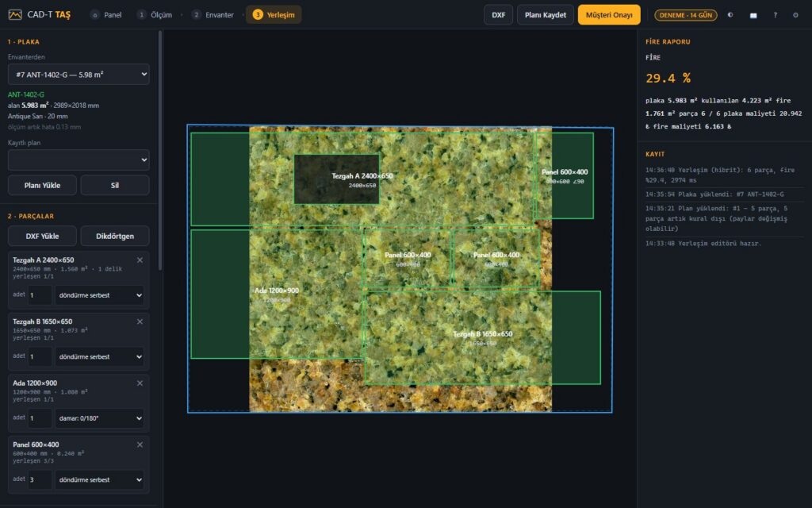Screen dimensions: 812x508
Task: Click the Sil button
Action: coord(115,185)
